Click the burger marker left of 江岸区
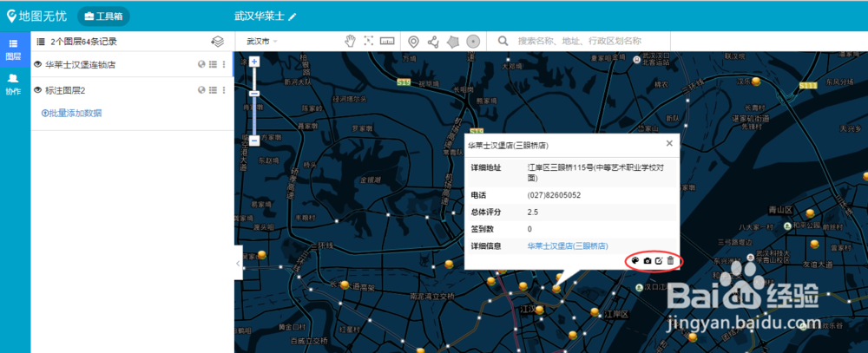This screenshot has width=868, height=353. 595,312
